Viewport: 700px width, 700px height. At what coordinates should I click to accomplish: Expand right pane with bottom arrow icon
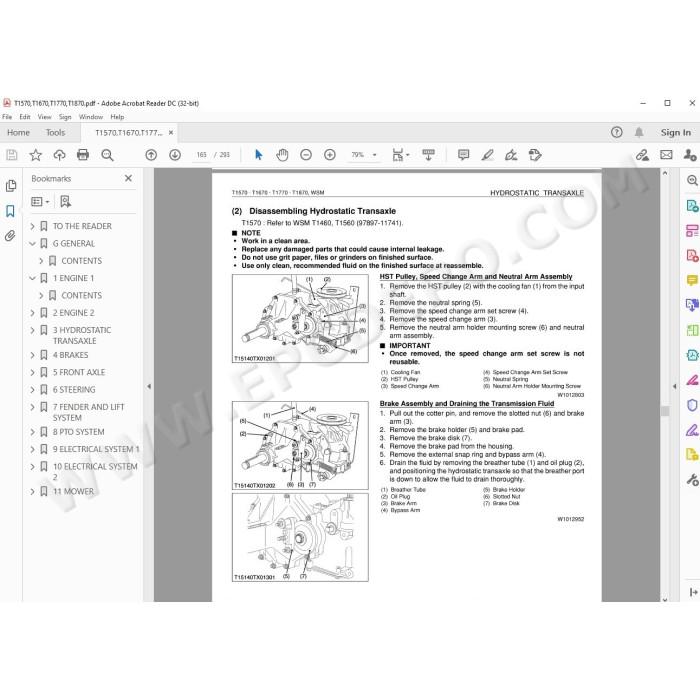click(693, 592)
